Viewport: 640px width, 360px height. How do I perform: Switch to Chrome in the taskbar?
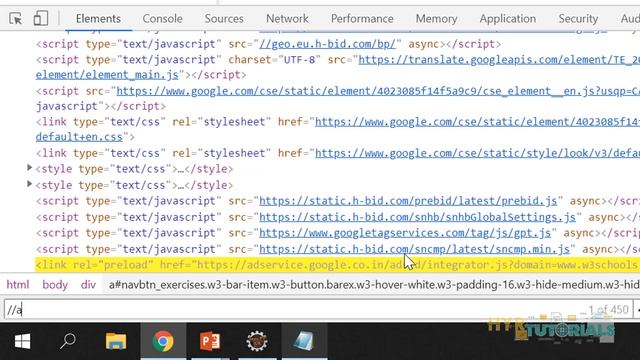163,341
